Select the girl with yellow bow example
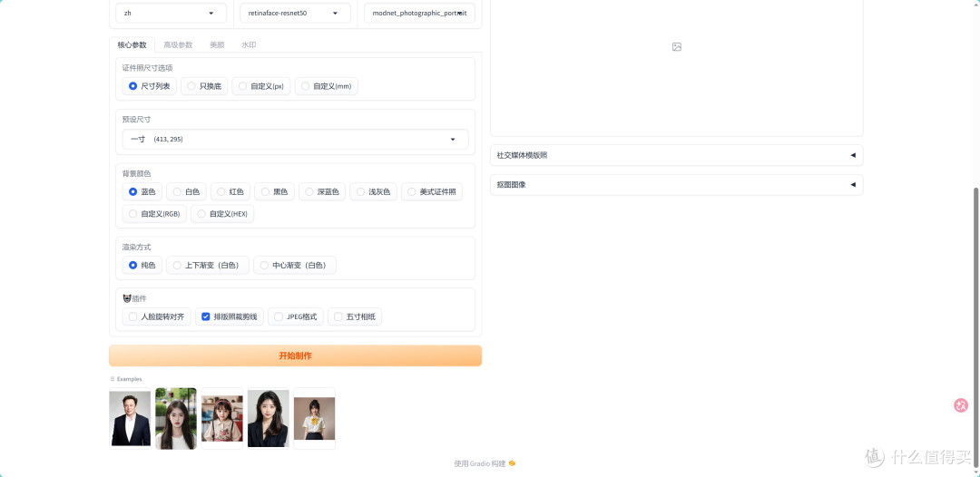The width and height of the screenshot is (980, 477). [314, 418]
